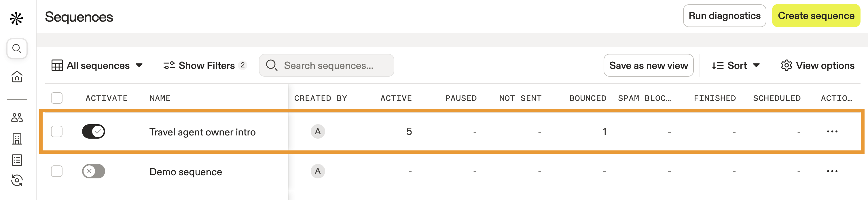This screenshot has height=200, width=868.
Task: Open actions menu for Demo sequence
Action: (832, 171)
